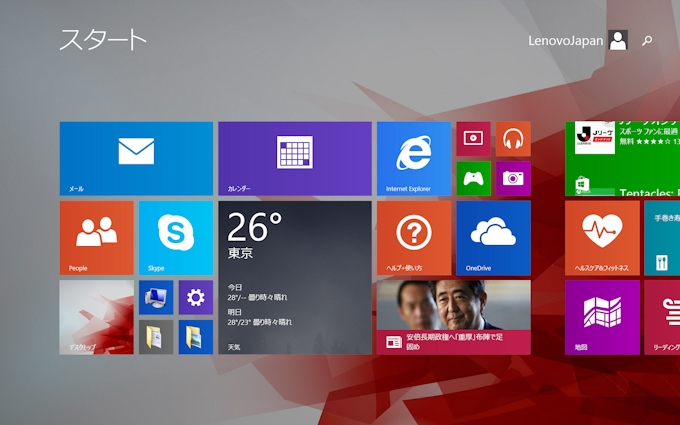680x425 pixels.
Task: Open the Desktop tile
Action: click(96, 317)
